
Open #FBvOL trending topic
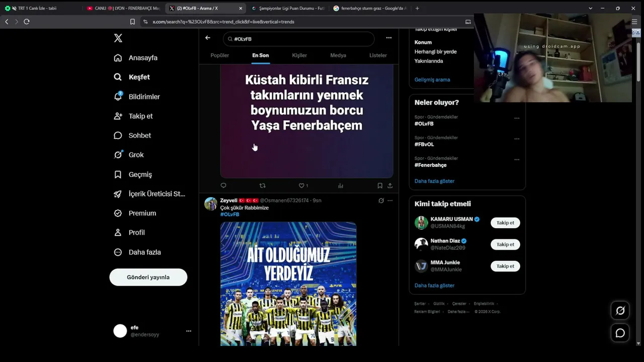(x=424, y=144)
